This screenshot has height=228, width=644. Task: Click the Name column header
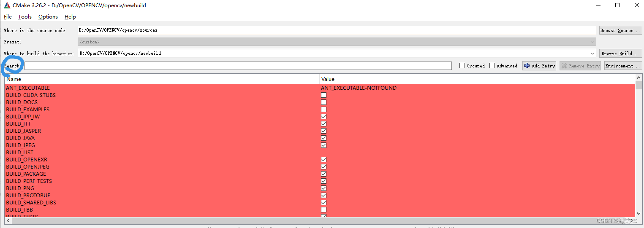point(162,79)
